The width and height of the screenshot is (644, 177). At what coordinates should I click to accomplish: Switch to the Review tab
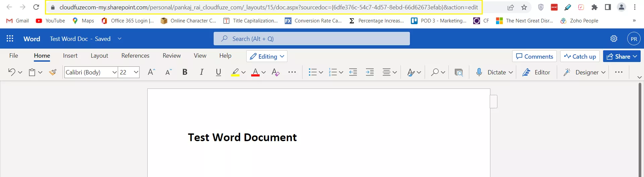tap(172, 56)
